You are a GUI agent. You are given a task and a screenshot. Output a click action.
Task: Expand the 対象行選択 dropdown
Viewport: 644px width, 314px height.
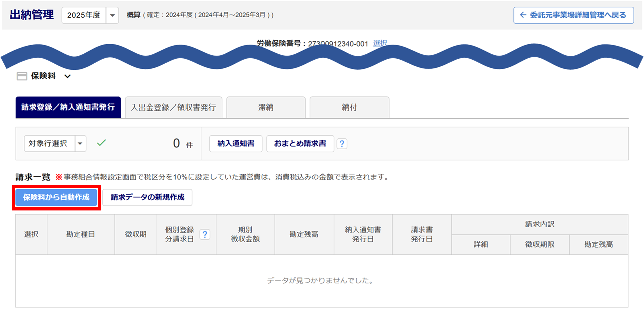(x=81, y=143)
